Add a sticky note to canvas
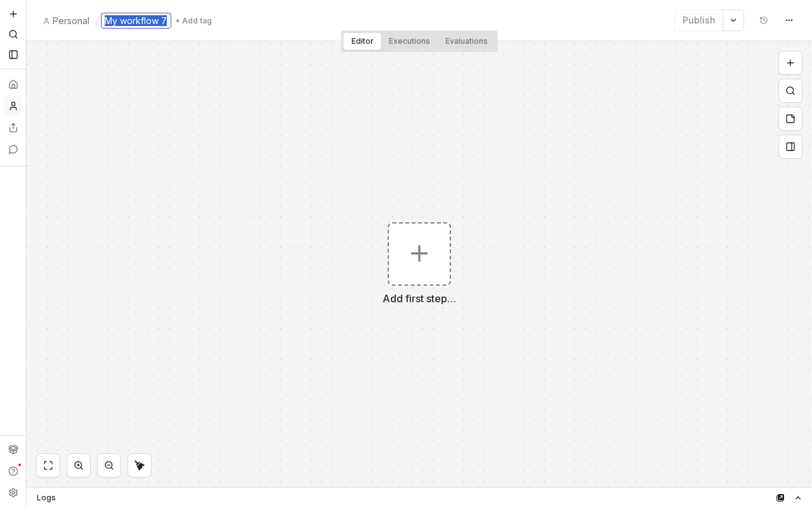Viewport: 812px width, 508px height. tap(790, 119)
